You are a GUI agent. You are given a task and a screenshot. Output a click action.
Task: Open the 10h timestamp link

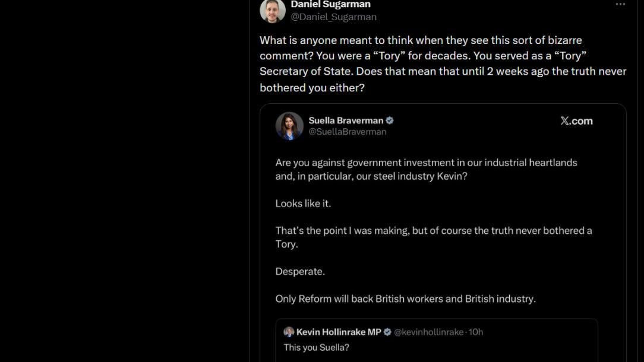click(x=476, y=332)
